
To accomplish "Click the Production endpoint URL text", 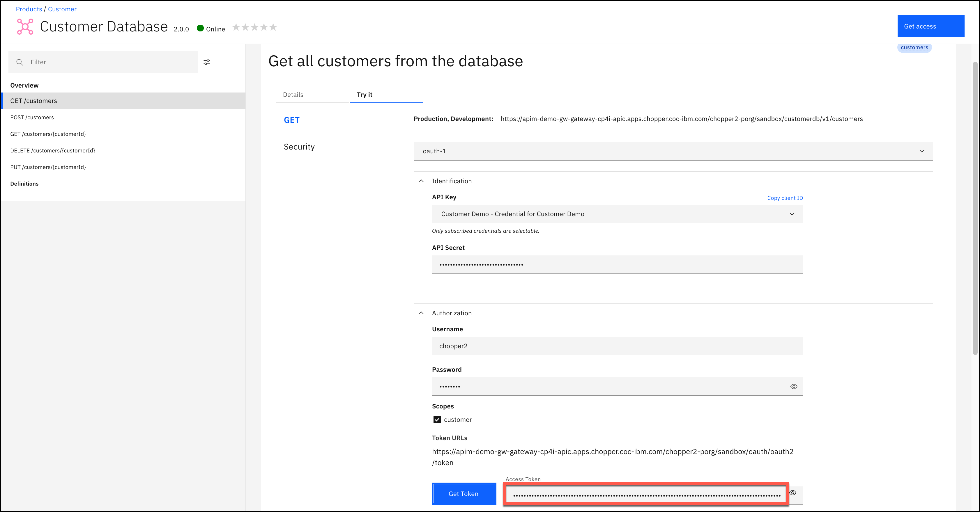I will point(682,119).
